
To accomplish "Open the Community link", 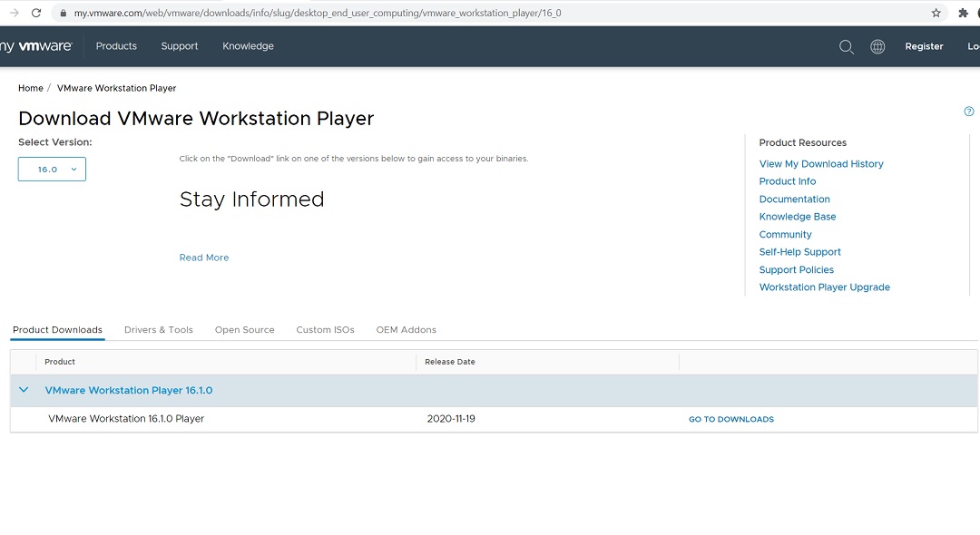I will pos(786,234).
